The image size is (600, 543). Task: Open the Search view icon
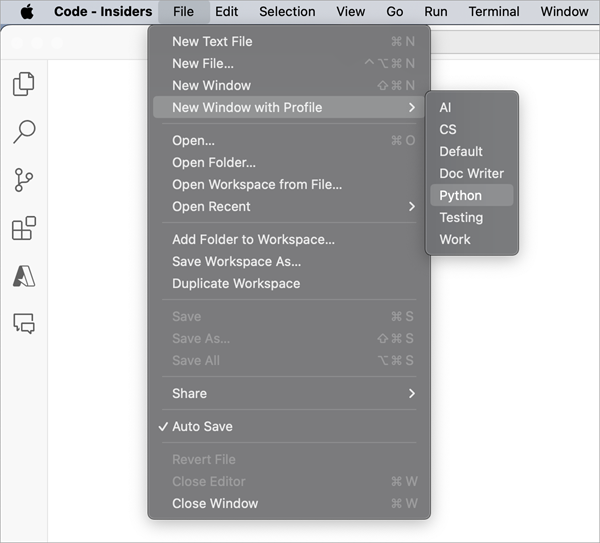pyautogui.click(x=24, y=132)
